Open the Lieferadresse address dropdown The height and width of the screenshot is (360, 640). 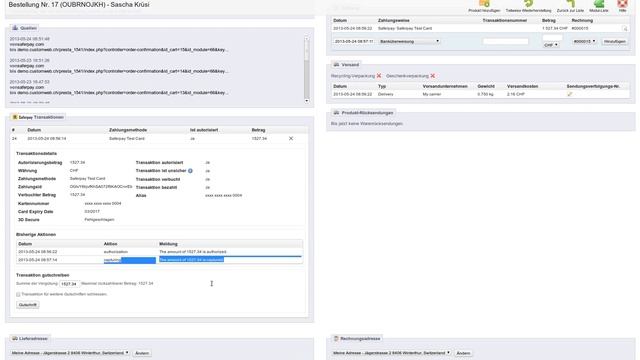[70, 353]
